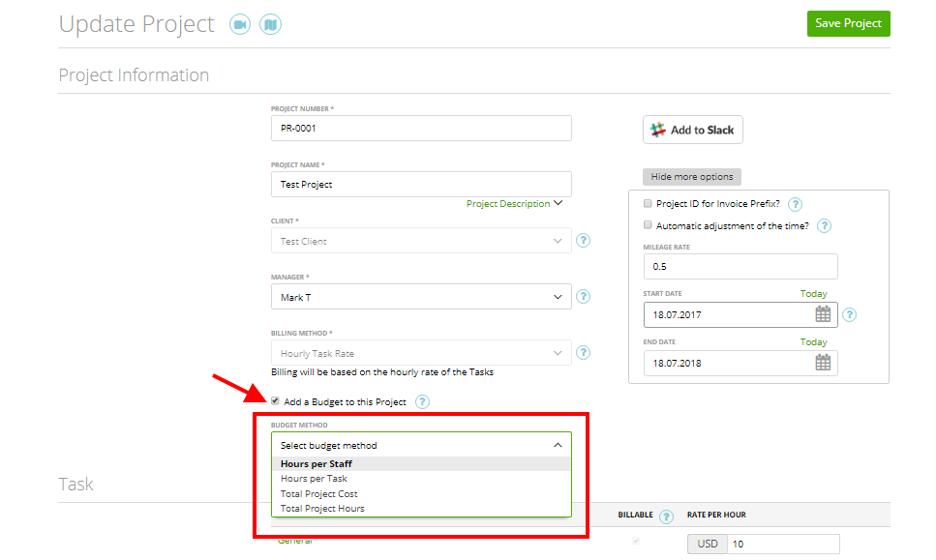Screen dimensions: 936x560
Task: Click the Save Project button
Action: [x=848, y=23]
